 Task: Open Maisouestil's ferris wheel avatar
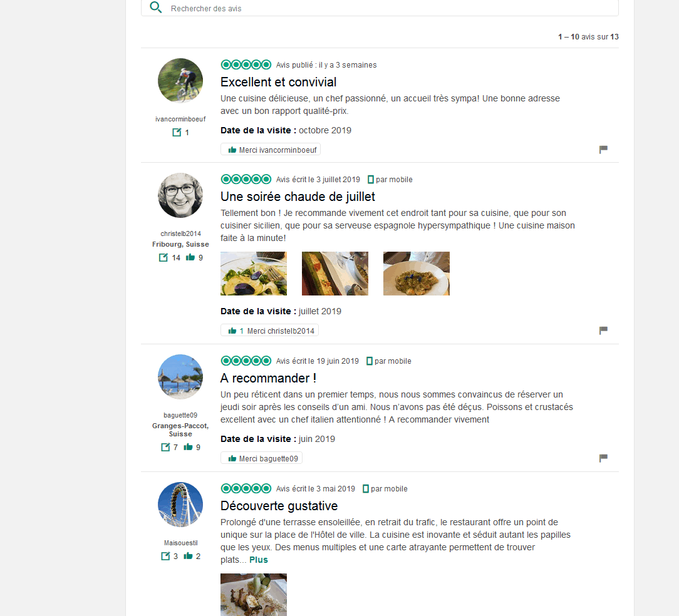(180, 505)
